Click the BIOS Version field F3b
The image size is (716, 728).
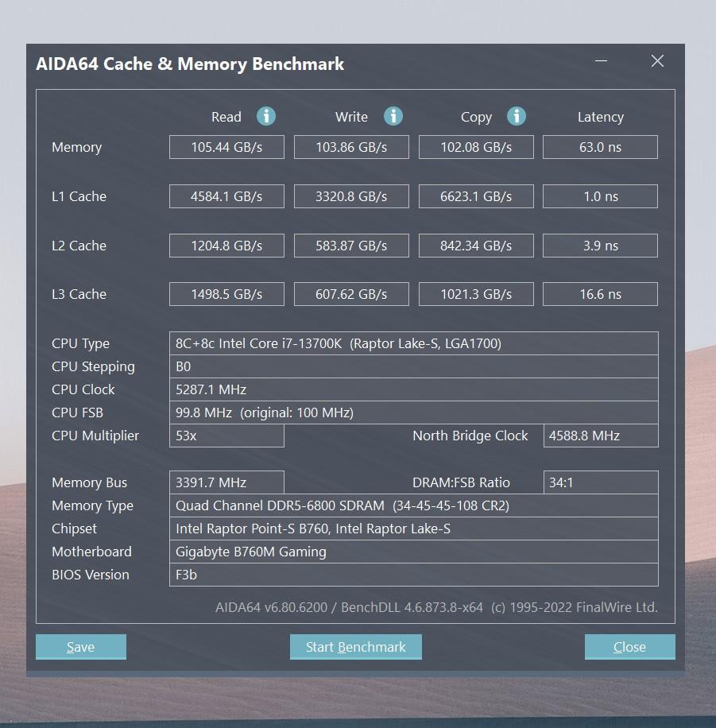(x=414, y=575)
